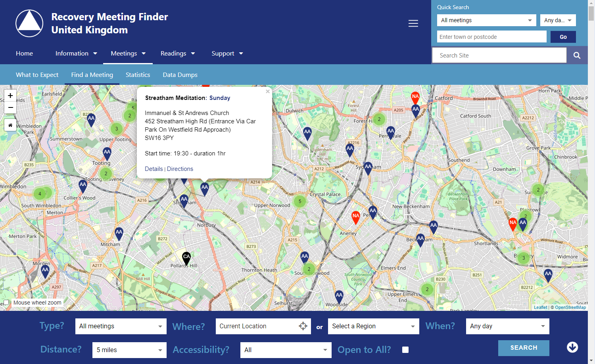Viewport: 595px width, 364px height.
Task: Switch to the Statistics tab
Action: coord(138,75)
